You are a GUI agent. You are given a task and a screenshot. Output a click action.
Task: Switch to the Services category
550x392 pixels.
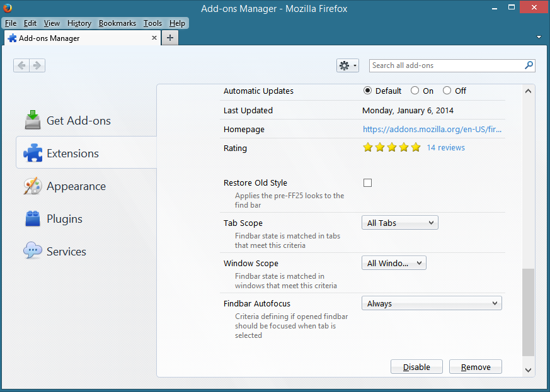(x=86, y=251)
